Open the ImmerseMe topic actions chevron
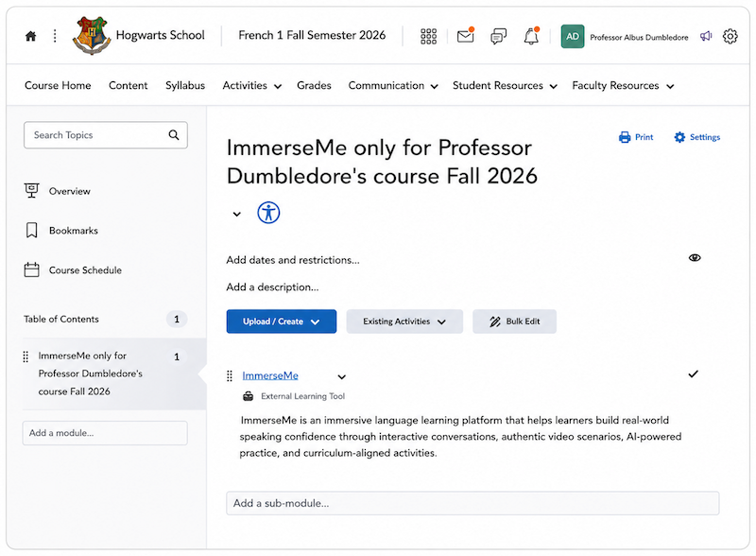 click(x=341, y=376)
